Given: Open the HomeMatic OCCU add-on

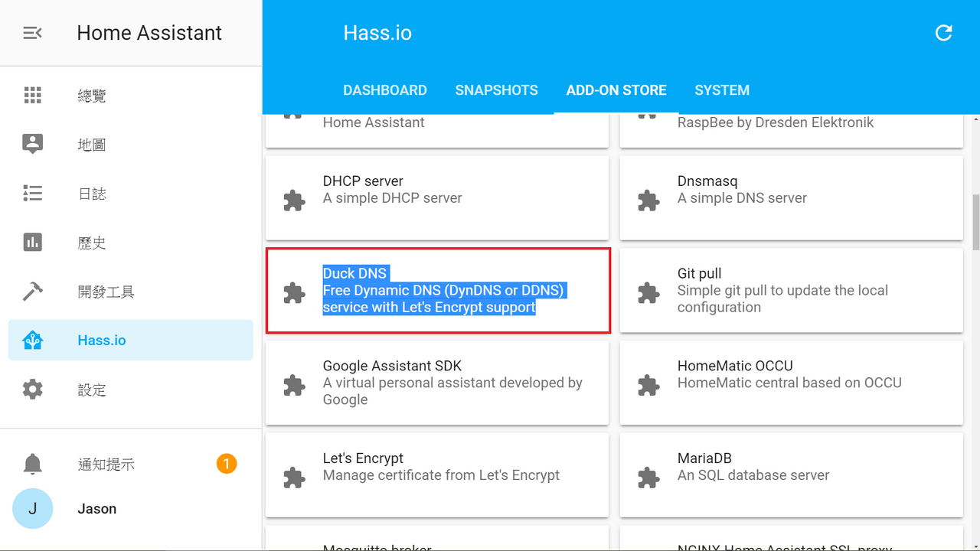Looking at the screenshot, I should [792, 383].
